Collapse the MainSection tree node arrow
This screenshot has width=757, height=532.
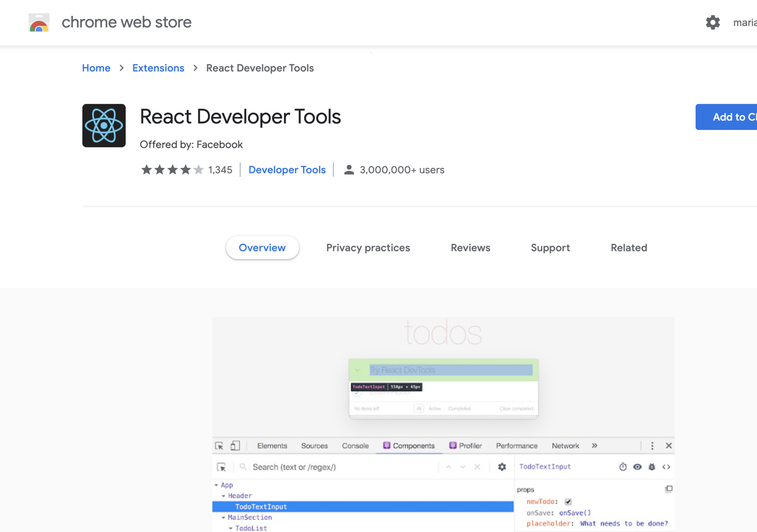[224, 517]
